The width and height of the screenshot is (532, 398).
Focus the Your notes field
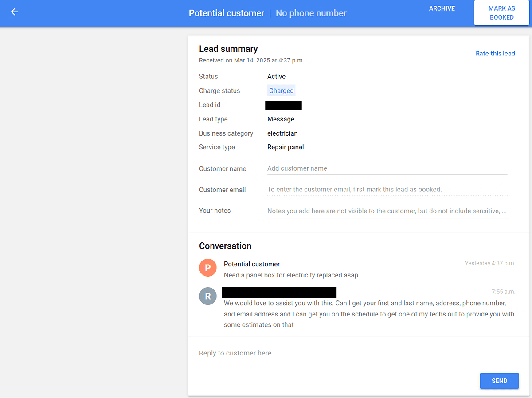(x=387, y=211)
